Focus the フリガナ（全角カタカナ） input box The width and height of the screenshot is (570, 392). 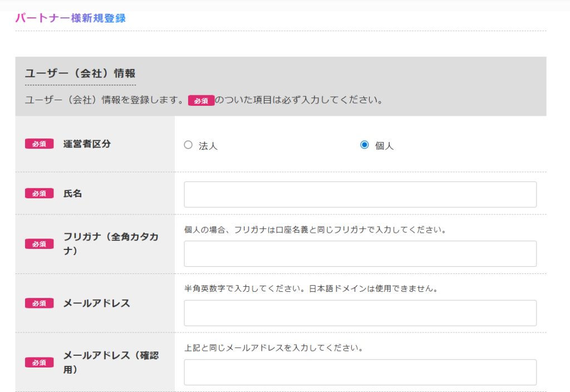point(360,254)
